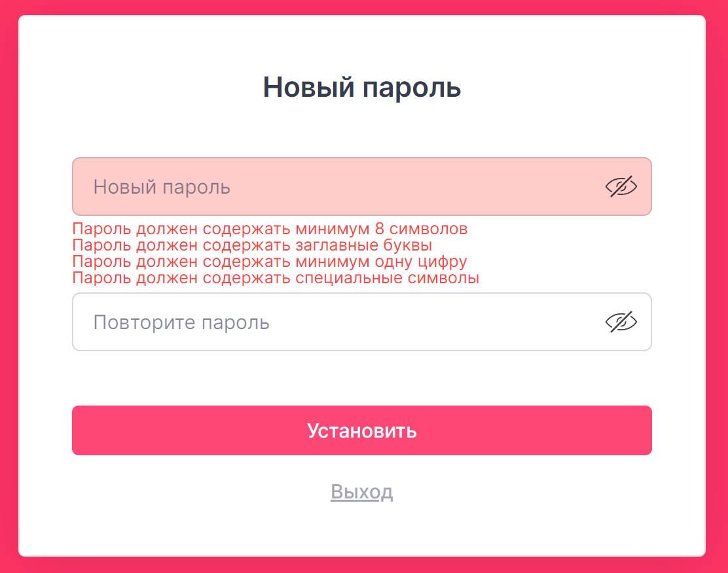Reveal password in the Повторите пароль field
728x573 pixels.
[x=621, y=322]
